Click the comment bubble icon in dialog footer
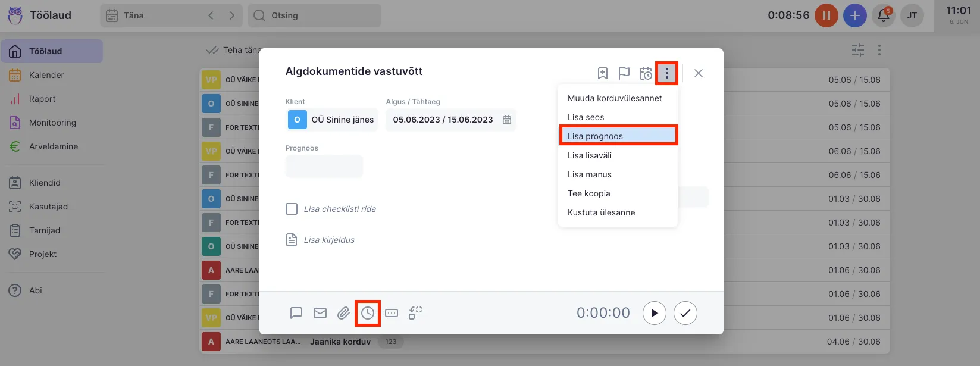The height and width of the screenshot is (366, 980). pyautogui.click(x=296, y=313)
